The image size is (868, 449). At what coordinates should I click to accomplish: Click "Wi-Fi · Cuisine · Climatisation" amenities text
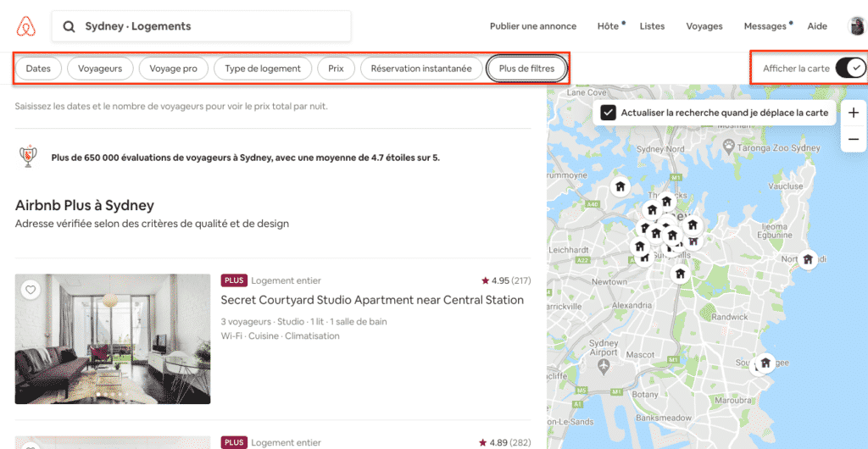(x=280, y=335)
